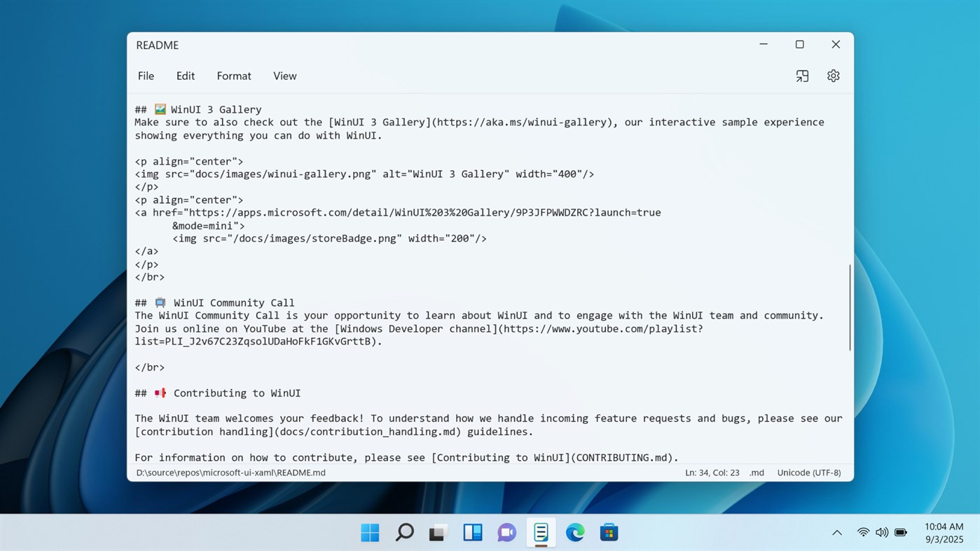This screenshot has height=551, width=980.
Task: Expand hidden icons in the system tray
Action: (x=836, y=532)
